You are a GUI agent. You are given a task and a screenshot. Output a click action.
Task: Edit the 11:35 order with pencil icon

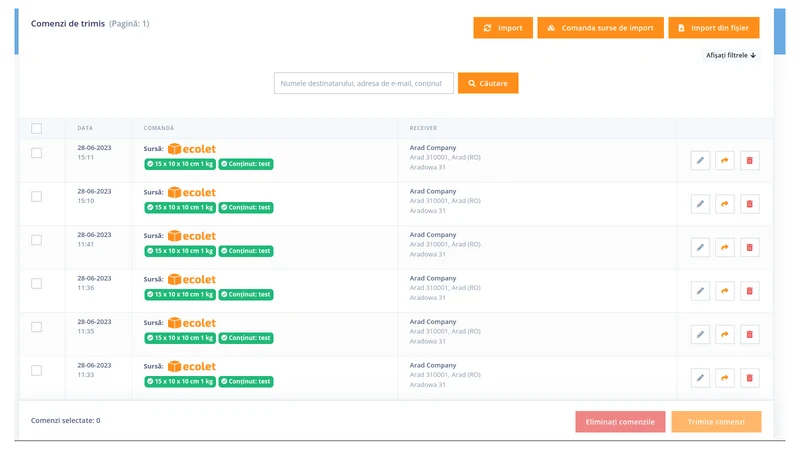pyautogui.click(x=700, y=335)
